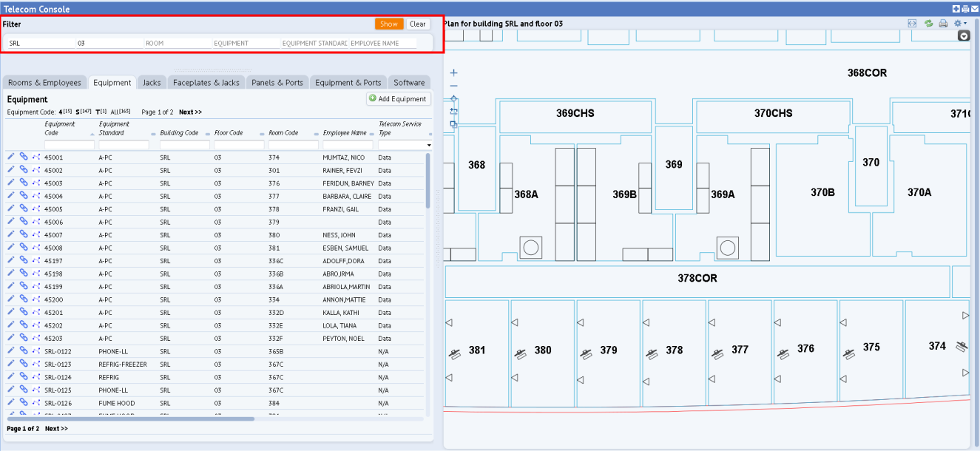Sort by Equipment Code column arrow
The width and height of the screenshot is (980, 451).
pyautogui.click(x=92, y=133)
